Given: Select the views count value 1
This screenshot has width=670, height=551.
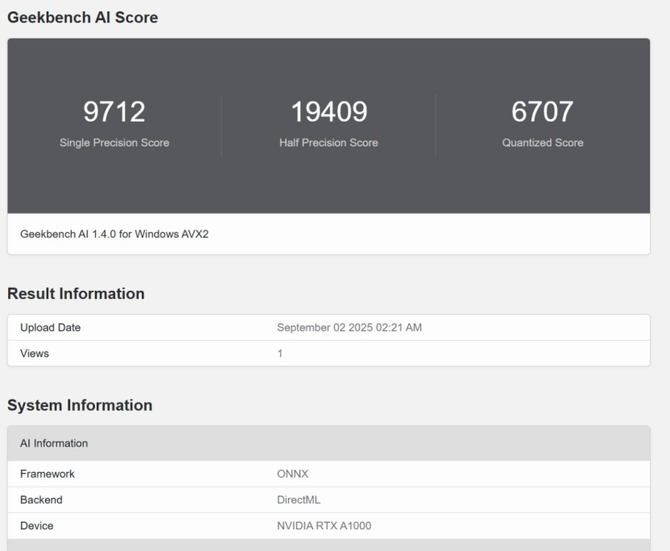Looking at the screenshot, I should tap(280, 353).
